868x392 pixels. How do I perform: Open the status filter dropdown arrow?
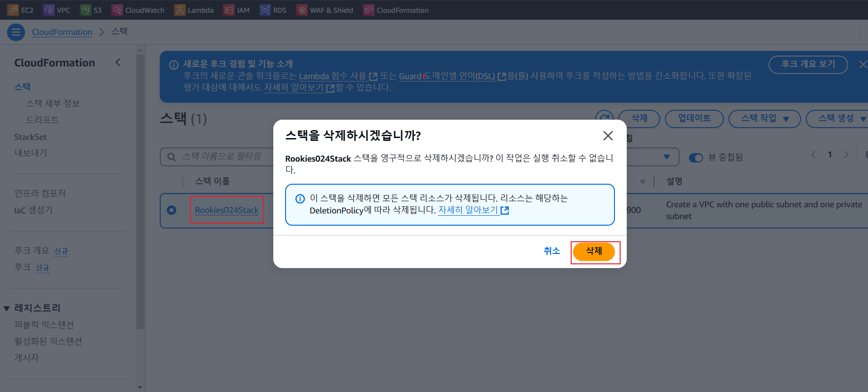click(666, 157)
